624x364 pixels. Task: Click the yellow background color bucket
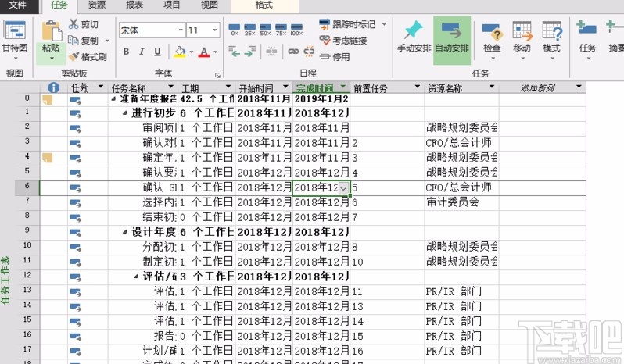181,52
